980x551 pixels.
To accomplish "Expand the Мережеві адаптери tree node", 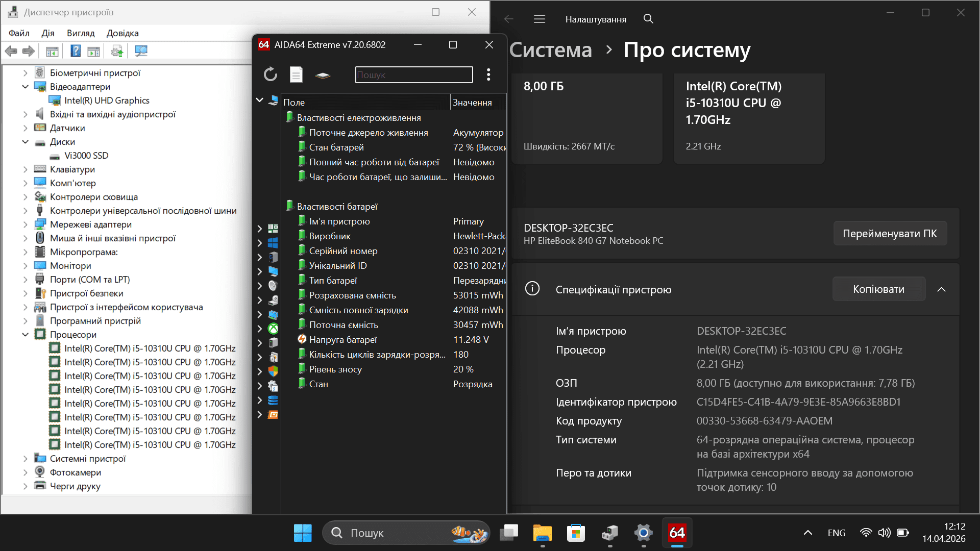I will pos(25,224).
